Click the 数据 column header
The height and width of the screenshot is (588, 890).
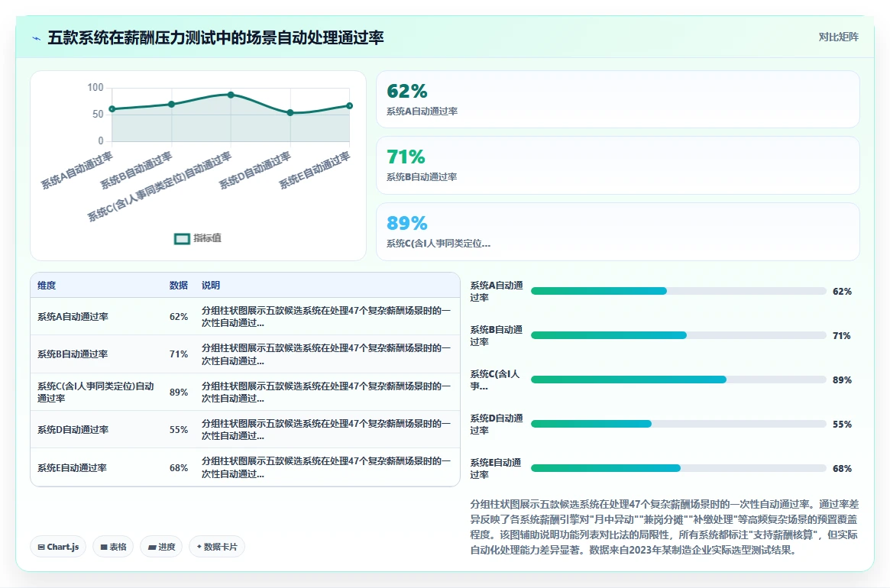pyautogui.click(x=178, y=286)
